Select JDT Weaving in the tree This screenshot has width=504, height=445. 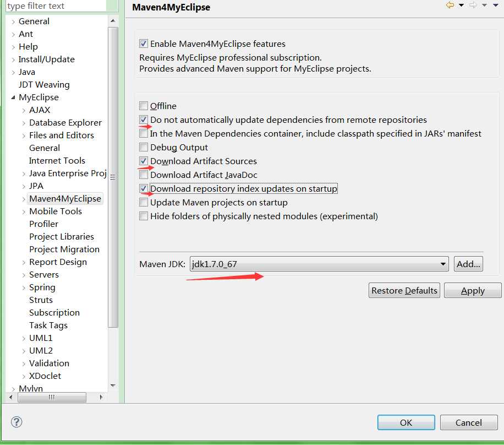[x=44, y=85]
